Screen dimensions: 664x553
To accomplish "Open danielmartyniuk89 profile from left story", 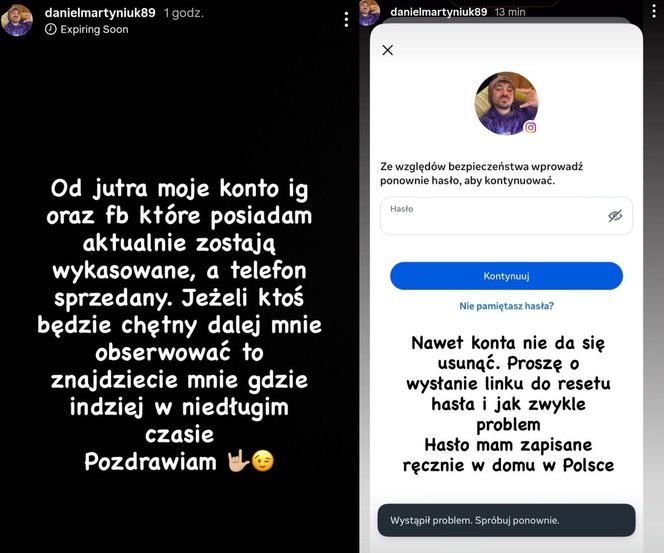I will [100, 13].
